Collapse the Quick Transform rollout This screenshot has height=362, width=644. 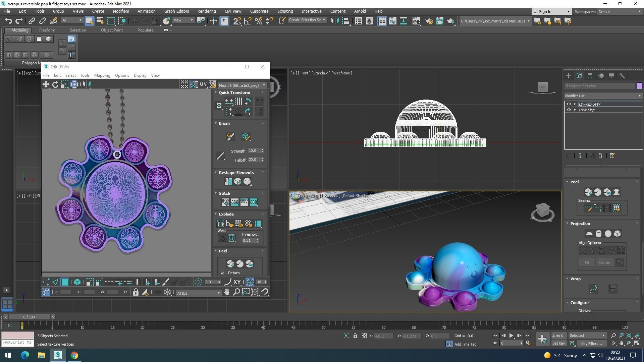pos(234,93)
